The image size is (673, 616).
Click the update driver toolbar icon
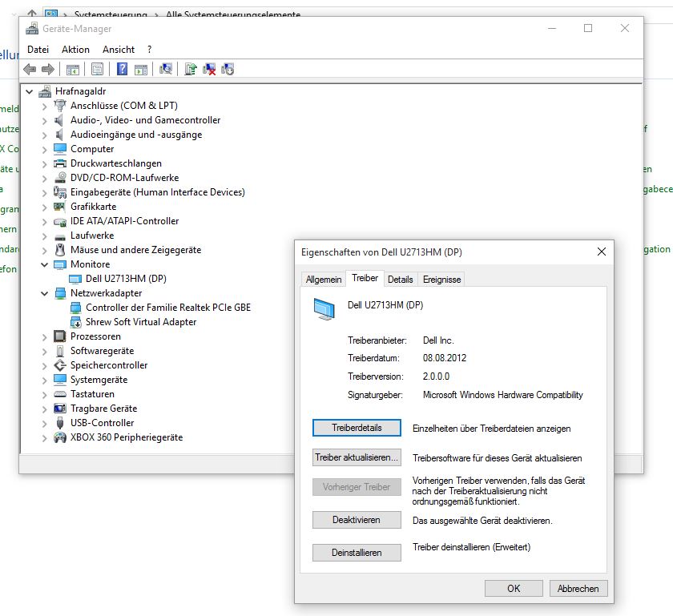[191, 69]
